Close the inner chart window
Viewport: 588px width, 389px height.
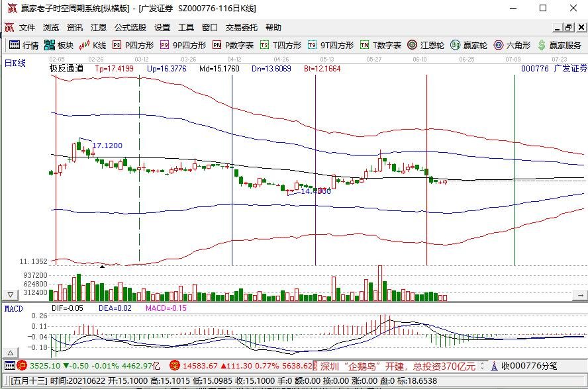click(581, 28)
